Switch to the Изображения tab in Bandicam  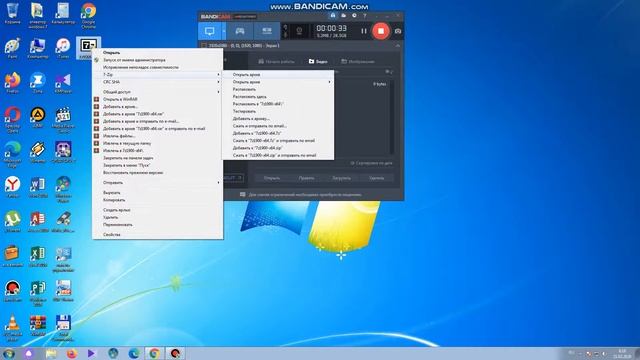(x=358, y=62)
